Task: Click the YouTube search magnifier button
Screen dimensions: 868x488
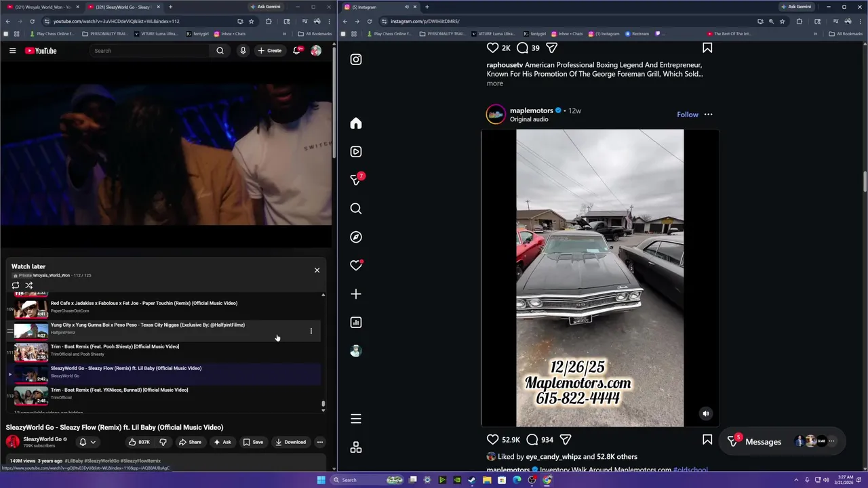Action: point(220,51)
